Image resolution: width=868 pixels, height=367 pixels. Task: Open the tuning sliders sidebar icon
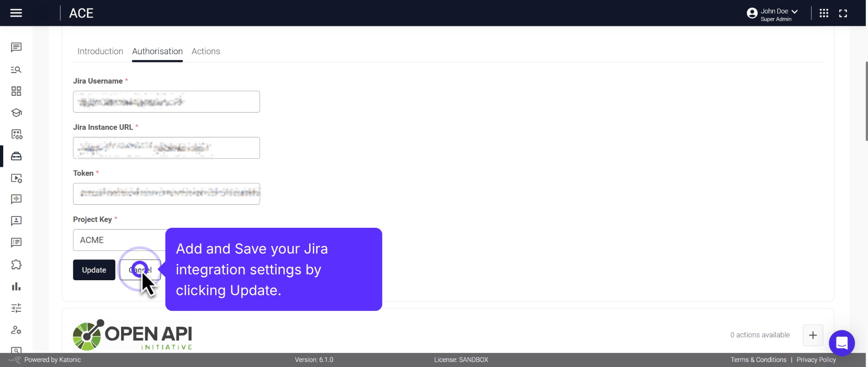pyautogui.click(x=16, y=308)
